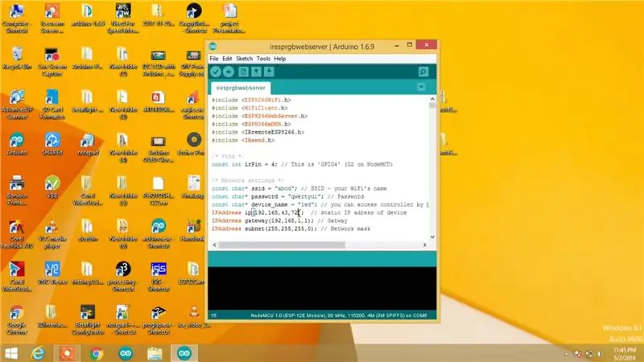Select the Etcher desktop icon
Screen dimensions: 644x362
[193, 145]
